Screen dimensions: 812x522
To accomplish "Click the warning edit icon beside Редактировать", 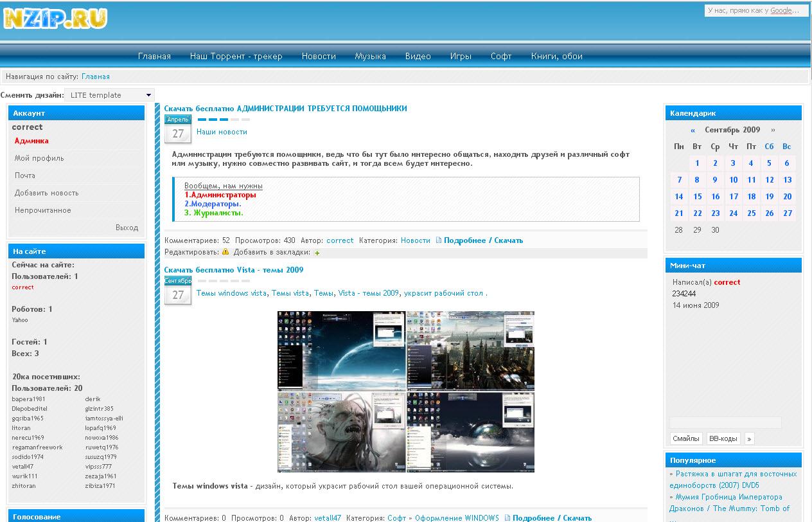I will (225, 252).
